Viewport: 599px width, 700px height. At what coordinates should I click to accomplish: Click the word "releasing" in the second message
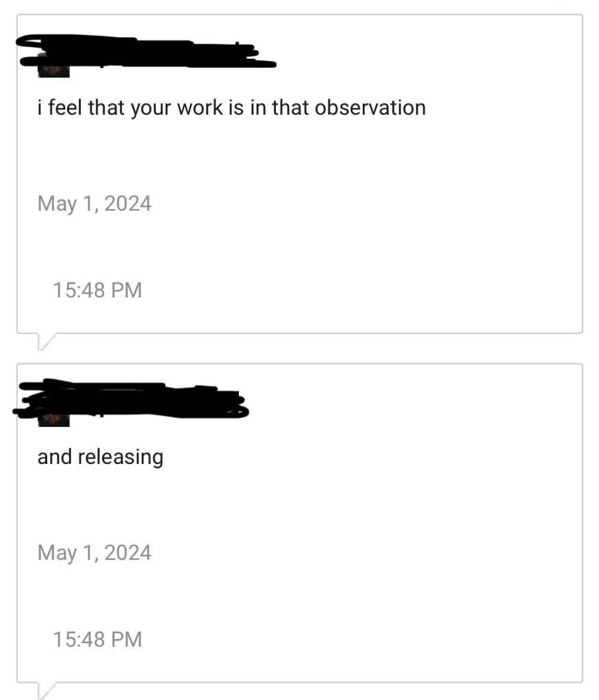[120, 456]
